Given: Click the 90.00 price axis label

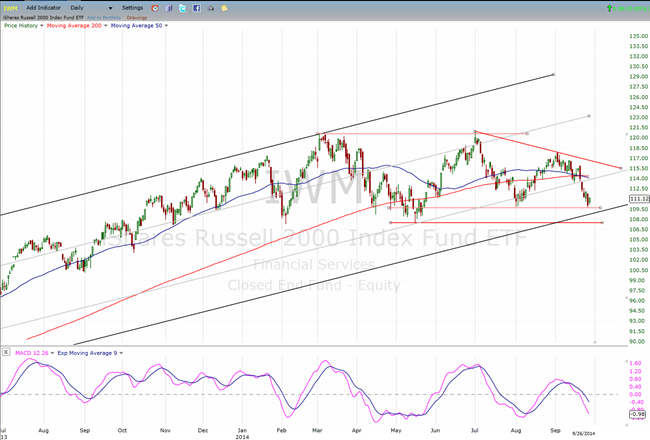Looking at the screenshot, I should 637,341.
